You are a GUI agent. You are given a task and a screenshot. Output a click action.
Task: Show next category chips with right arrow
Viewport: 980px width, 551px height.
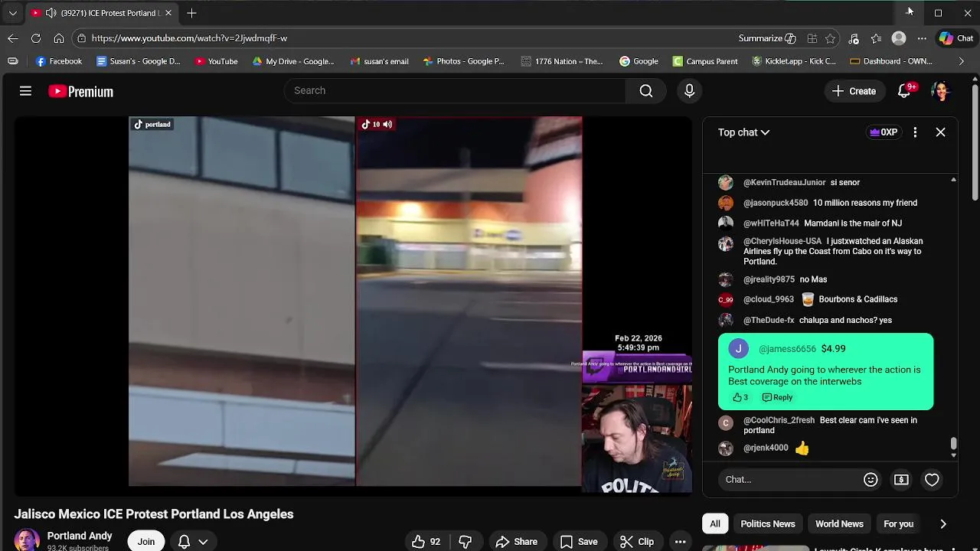943,524
